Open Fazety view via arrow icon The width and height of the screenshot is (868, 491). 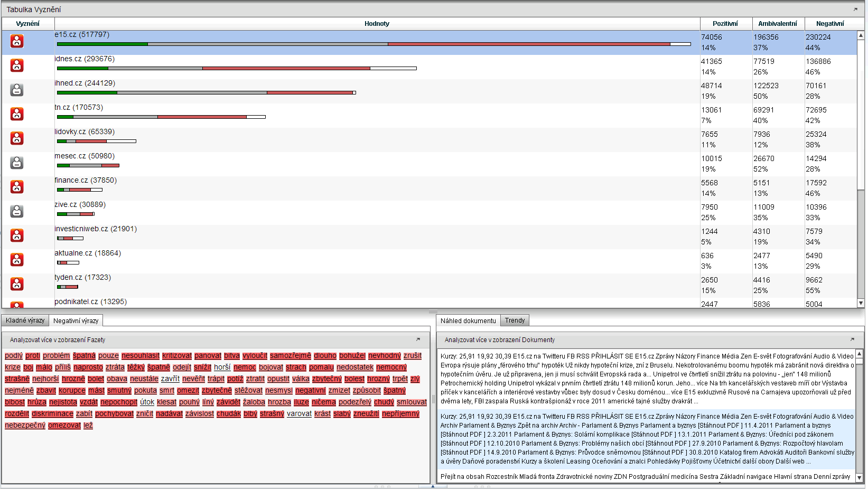[418, 339]
